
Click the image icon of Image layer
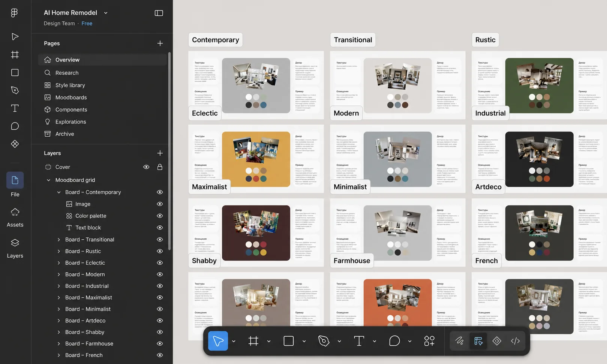(69, 204)
